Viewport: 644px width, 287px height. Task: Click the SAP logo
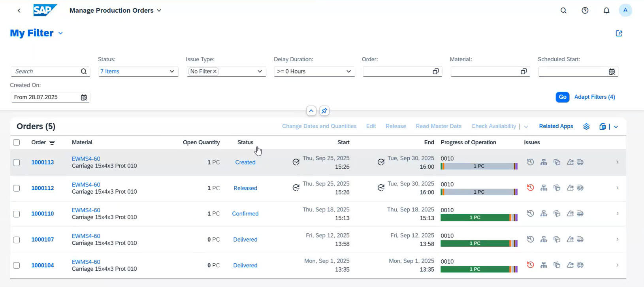pos(45,10)
